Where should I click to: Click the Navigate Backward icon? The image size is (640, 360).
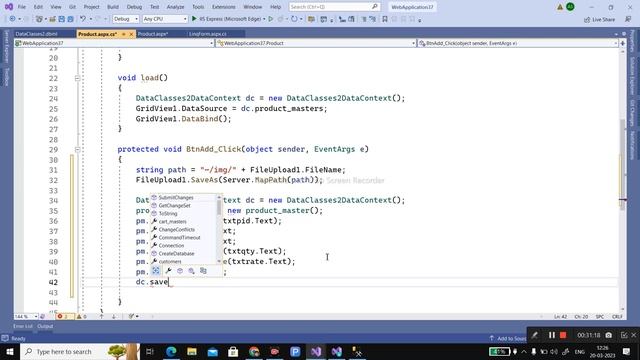(x=12, y=19)
